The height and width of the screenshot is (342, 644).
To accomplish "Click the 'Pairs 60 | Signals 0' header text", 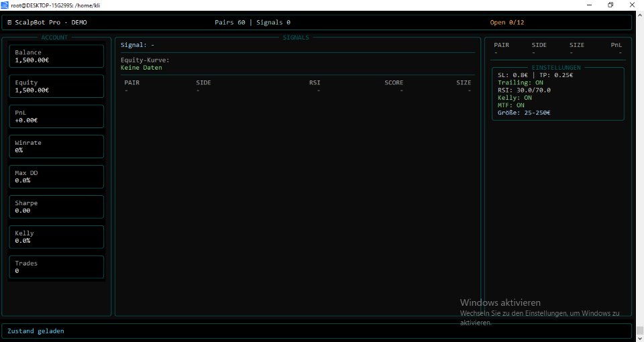I will click(x=253, y=23).
